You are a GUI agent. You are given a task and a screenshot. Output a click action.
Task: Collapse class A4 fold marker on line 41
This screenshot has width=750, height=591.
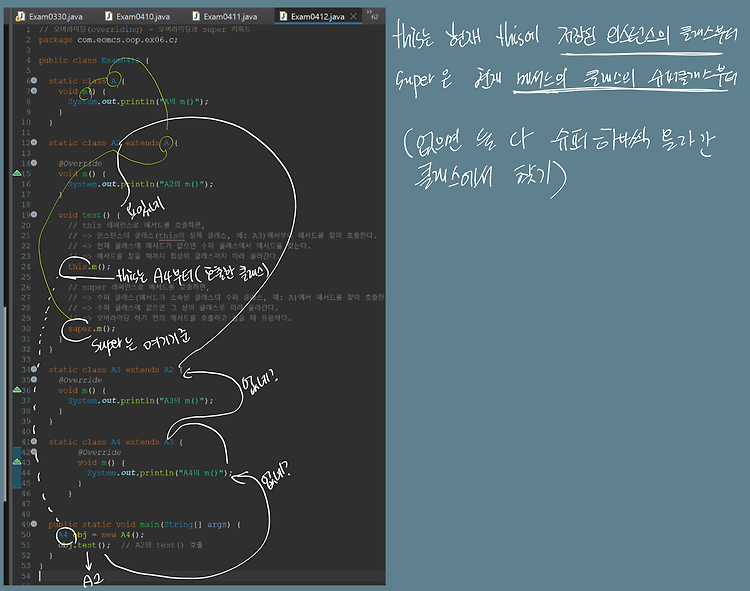pyautogui.click(x=34, y=441)
